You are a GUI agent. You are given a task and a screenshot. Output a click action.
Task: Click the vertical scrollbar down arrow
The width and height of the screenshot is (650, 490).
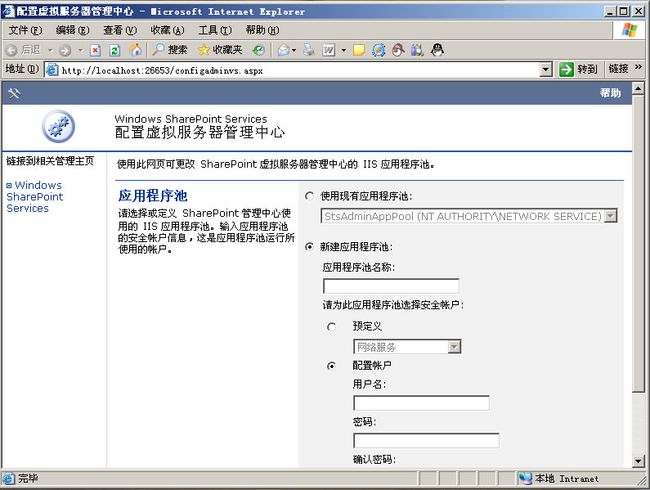[640, 460]
